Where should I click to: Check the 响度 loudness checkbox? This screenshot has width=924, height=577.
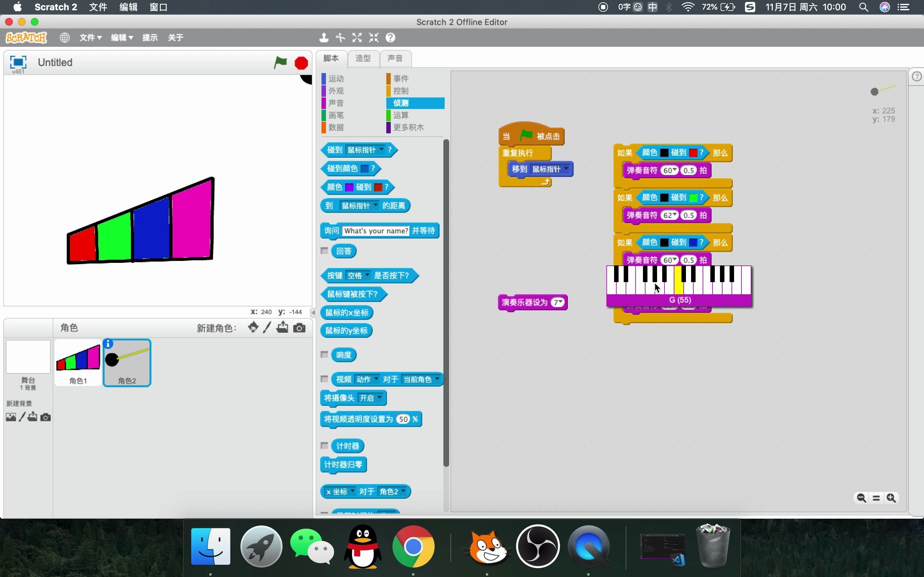tap(324, 355)
